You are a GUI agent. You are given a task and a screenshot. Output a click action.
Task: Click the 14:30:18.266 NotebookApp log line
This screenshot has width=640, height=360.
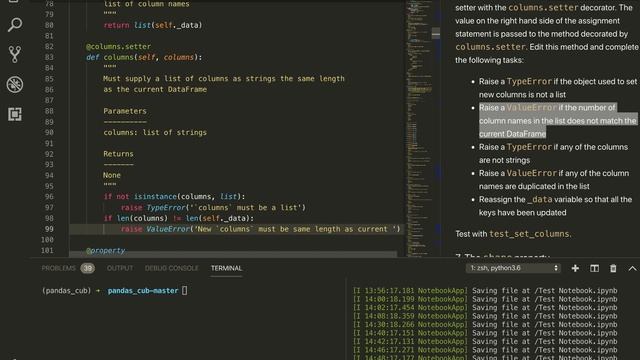(485, 324)
